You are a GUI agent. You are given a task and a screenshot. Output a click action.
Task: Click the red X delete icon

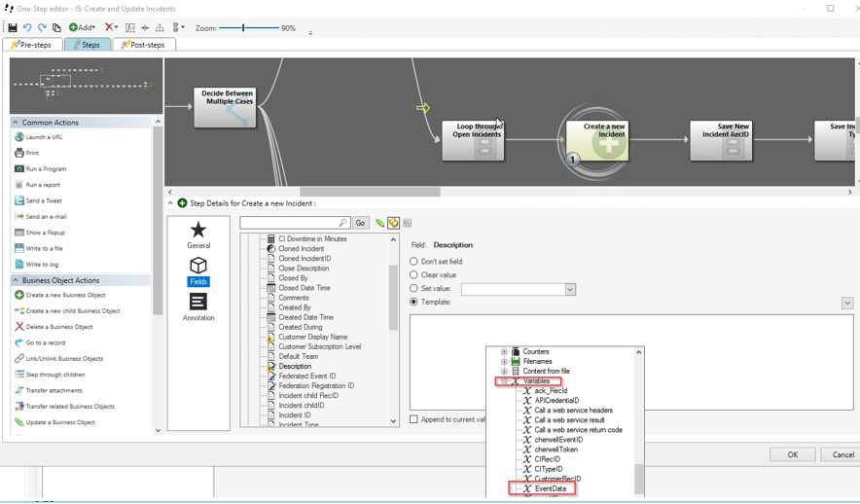click(110, 28)
